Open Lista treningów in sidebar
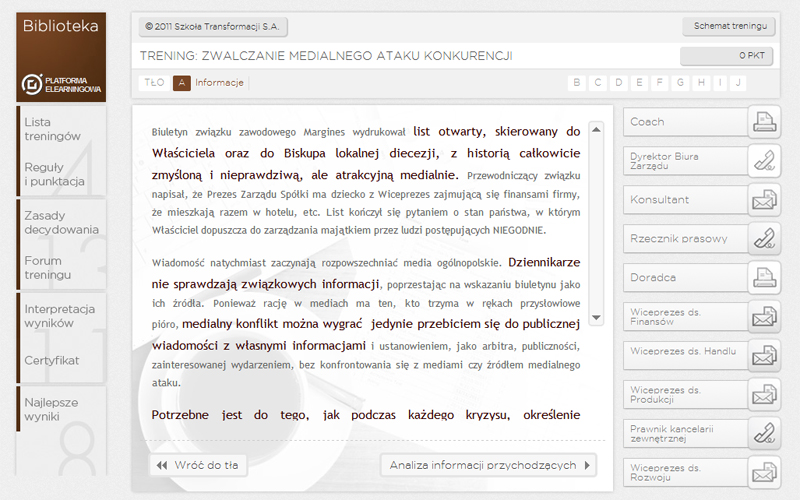The height and width of the screenshot is (500, 800). [x=53, y=129]
